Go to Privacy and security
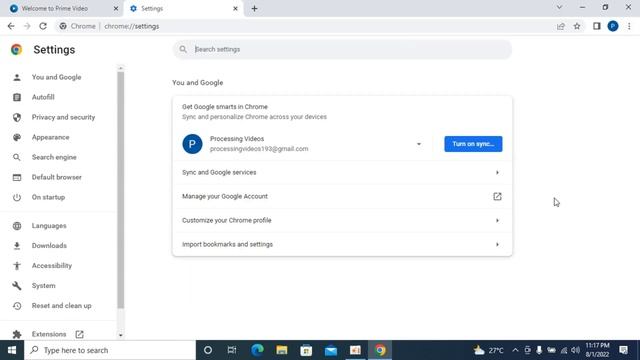This screenshot has height=360, width=640. [63, 117]
